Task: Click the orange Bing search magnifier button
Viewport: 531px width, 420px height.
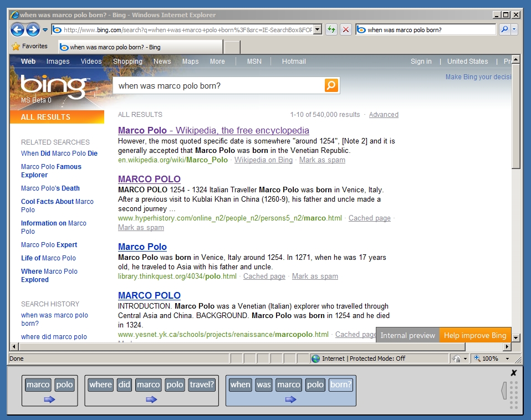Action: coord(331,85)
